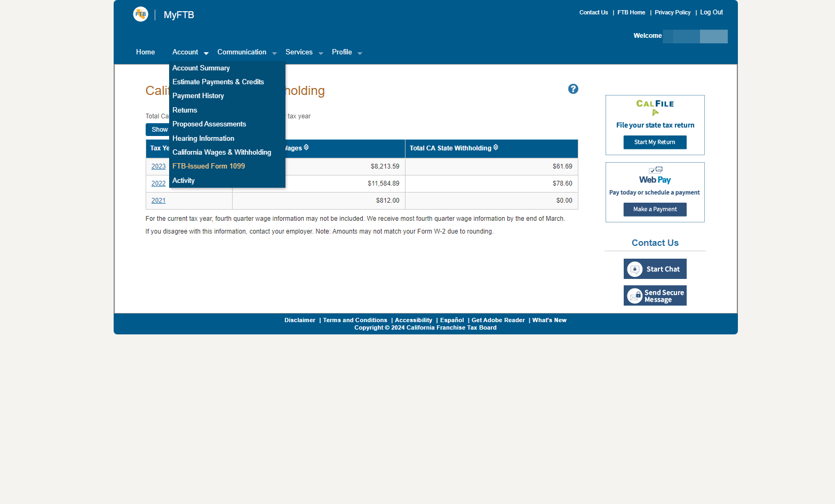Select Estimate Payments & Credits
Viewport: 835px width, 504px height.
click(218, 82)
